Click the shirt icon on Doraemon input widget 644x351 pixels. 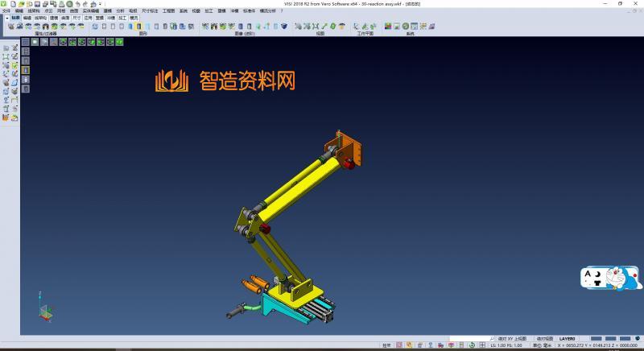click(597, 283)
